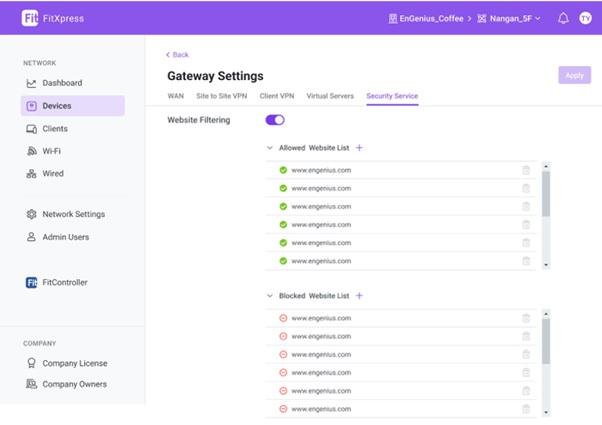Click the EnGenius_Coffee organization breadcrumb
Viewport: 602px width, 425px height.
[x=426, y=18]
